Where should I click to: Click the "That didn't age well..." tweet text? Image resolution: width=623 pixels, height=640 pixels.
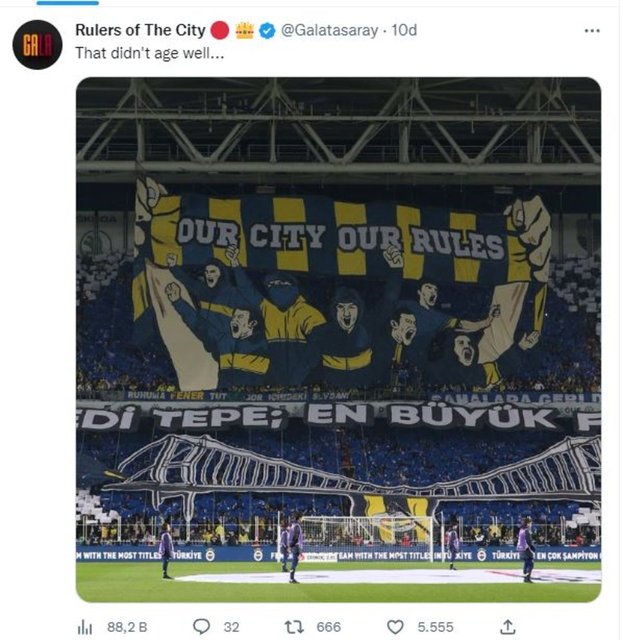149,53
